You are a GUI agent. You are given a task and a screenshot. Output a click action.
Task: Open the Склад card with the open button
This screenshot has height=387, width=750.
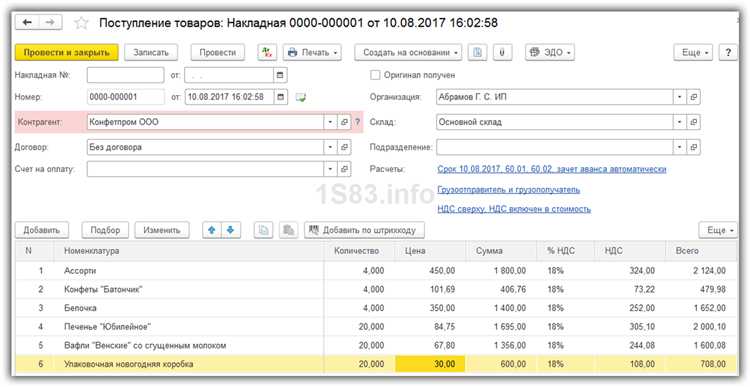point(694,122)
